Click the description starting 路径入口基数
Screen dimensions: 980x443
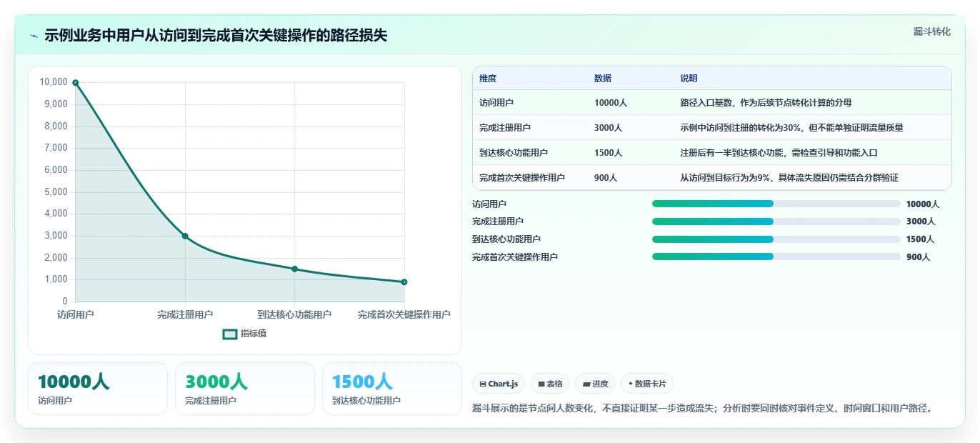(766, 103)
